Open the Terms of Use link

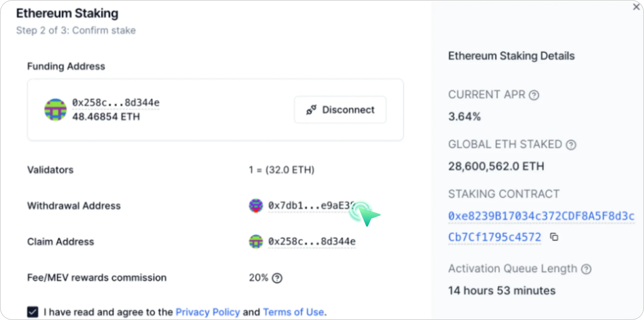293,312
